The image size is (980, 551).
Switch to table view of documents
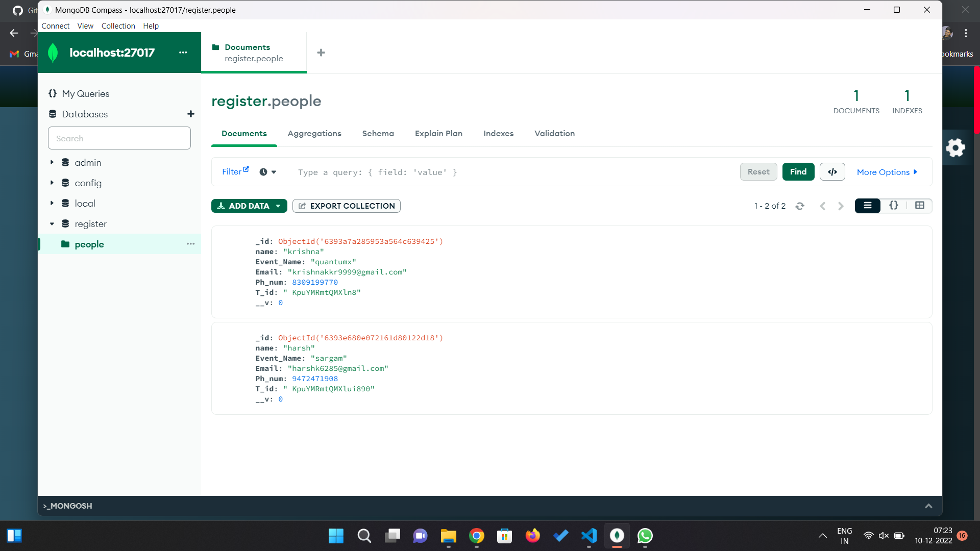[920, 205]
